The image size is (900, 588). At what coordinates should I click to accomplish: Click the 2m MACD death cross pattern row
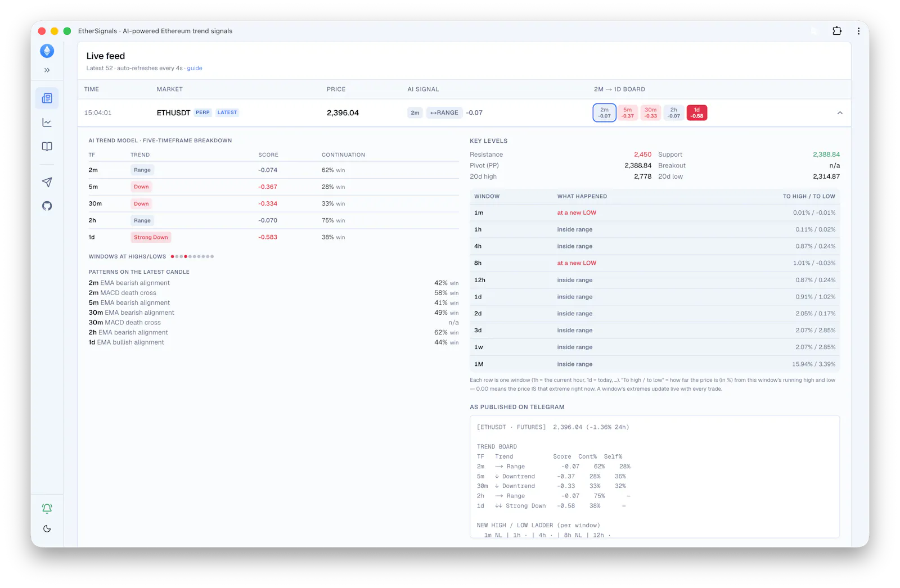[x=273, y=293]
